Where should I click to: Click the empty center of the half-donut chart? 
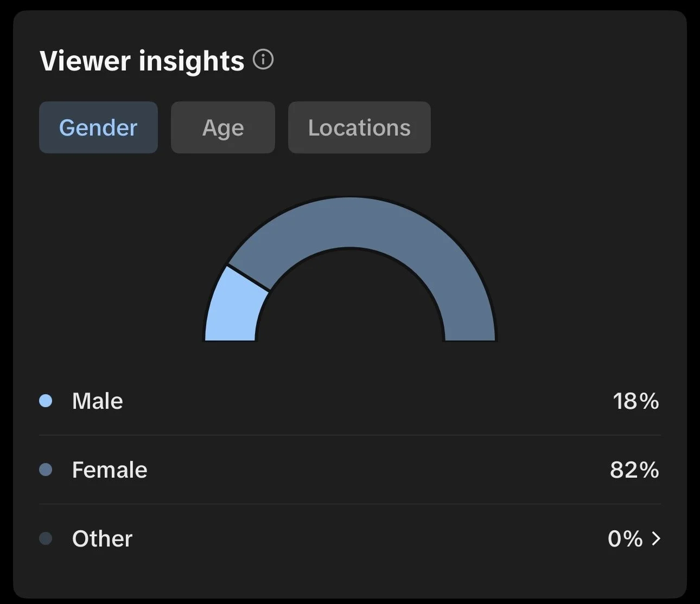[x=350, y=304]
